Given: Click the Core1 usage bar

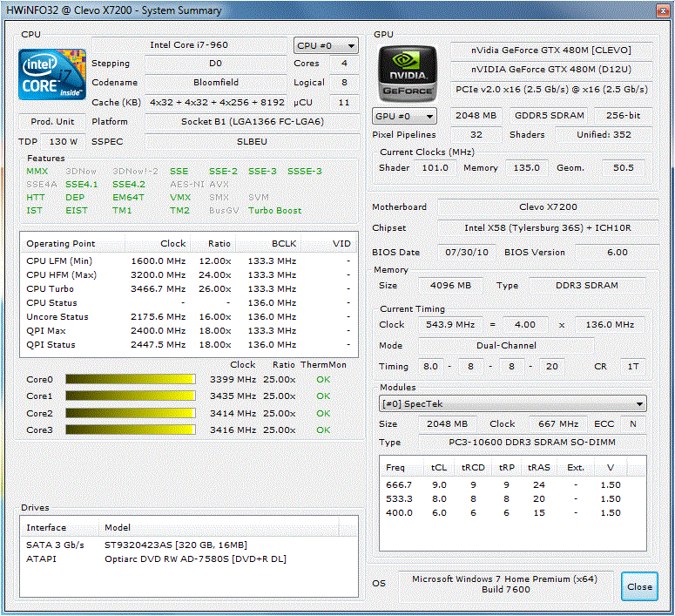Looking at the screenshot, I should pos(131,396).
